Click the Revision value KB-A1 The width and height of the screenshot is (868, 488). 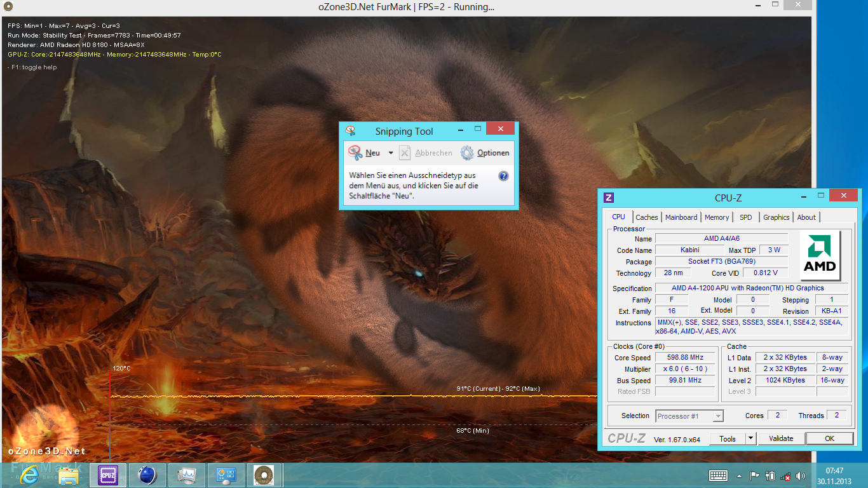[832, 311]
